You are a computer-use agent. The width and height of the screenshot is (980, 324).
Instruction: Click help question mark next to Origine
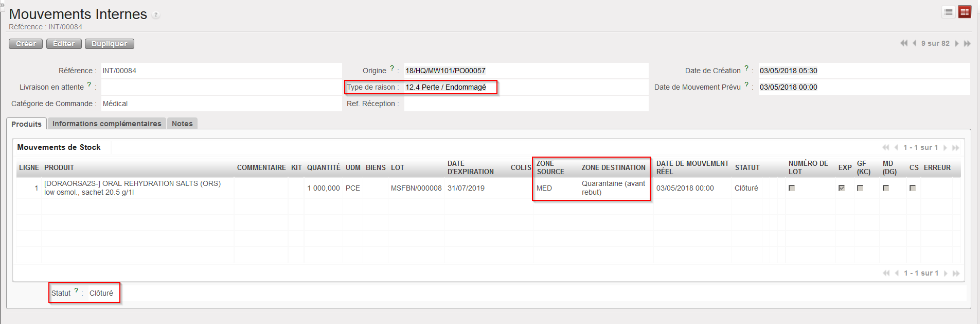[392, 69]
